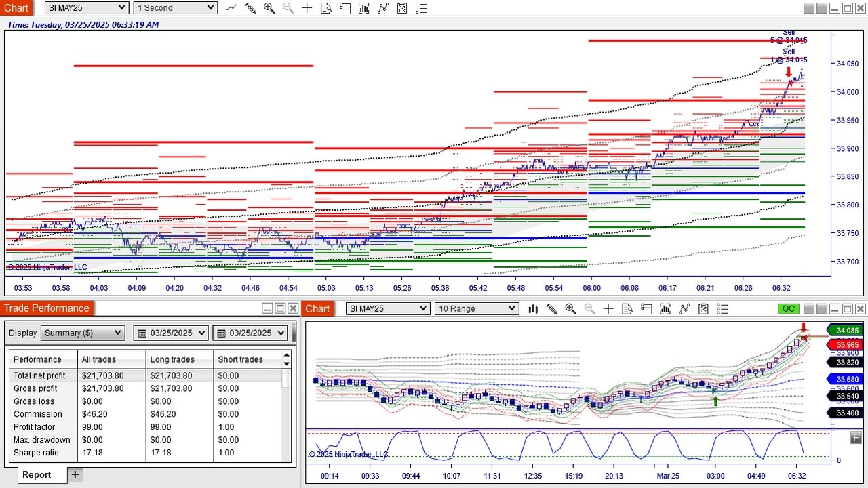Viewport: 868px width, 488px height.
Task: Toggle second gray link button on top chart
Action: [821, 8]
